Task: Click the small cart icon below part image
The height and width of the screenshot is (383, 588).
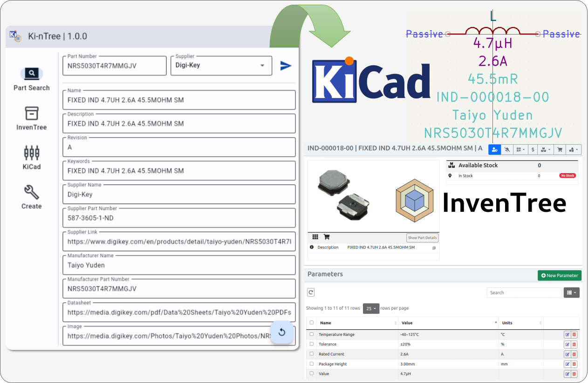Action: pyautogui.click(x=327, y=237)
